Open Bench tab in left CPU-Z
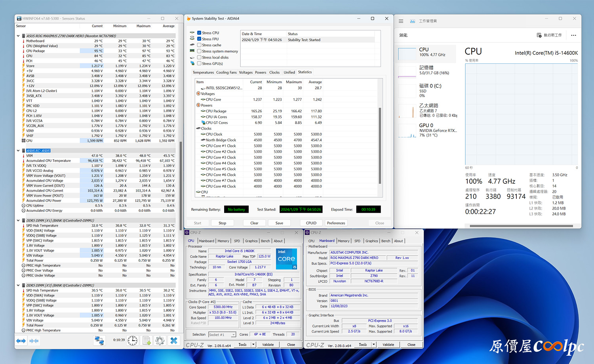Image resolution: width=594 pixels, height=364 pixels. (x=265, y=241)
